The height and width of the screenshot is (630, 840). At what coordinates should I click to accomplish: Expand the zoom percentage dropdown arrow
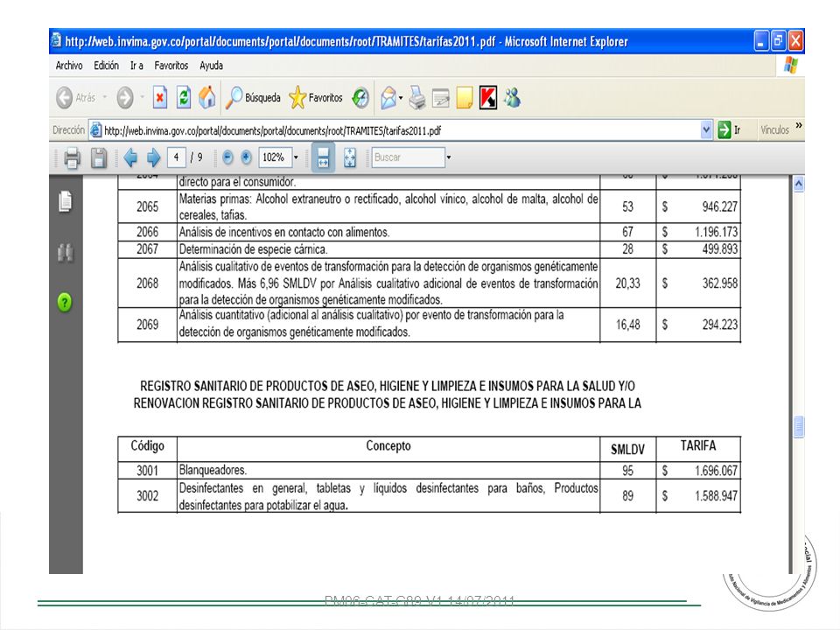[x=296, y=157]
